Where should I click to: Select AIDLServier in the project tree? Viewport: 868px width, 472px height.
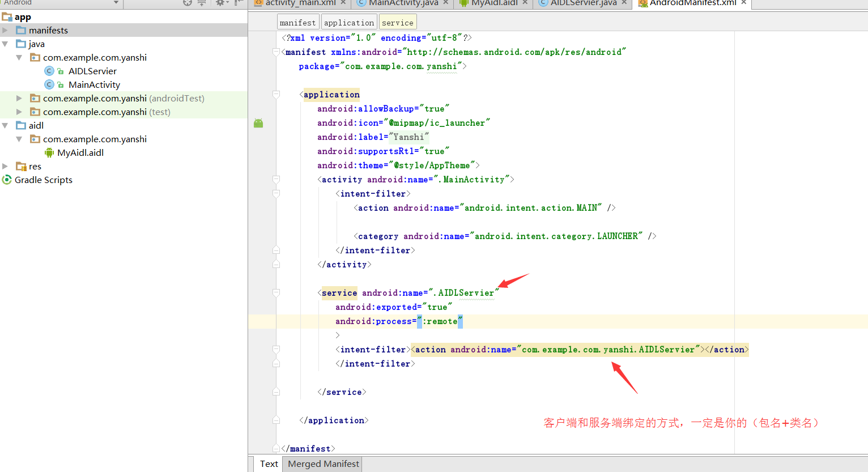click(92, 71)
